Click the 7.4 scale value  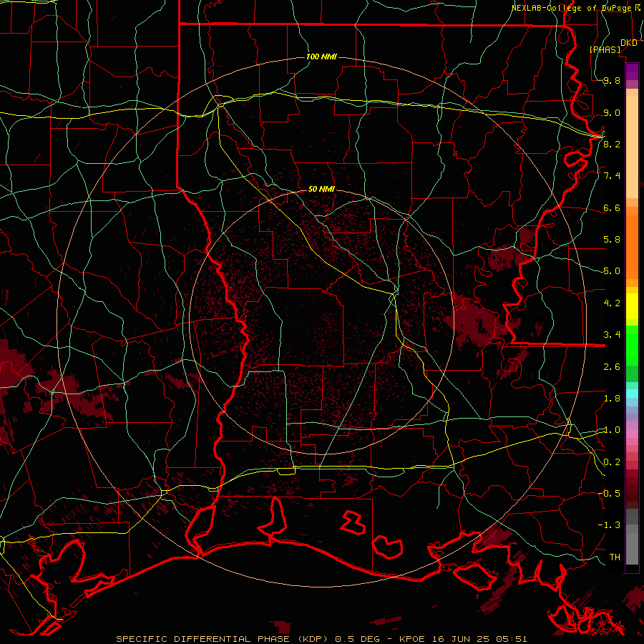(x=612, y=176)
